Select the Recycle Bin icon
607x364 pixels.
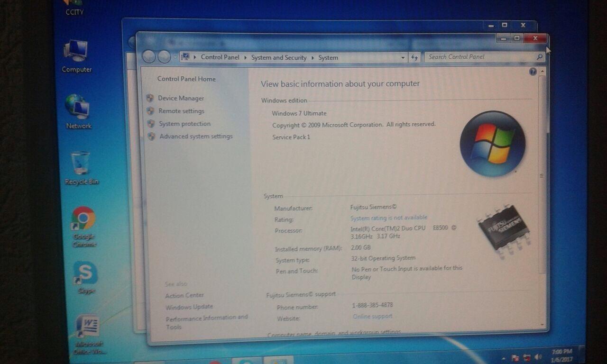(81, 168)
